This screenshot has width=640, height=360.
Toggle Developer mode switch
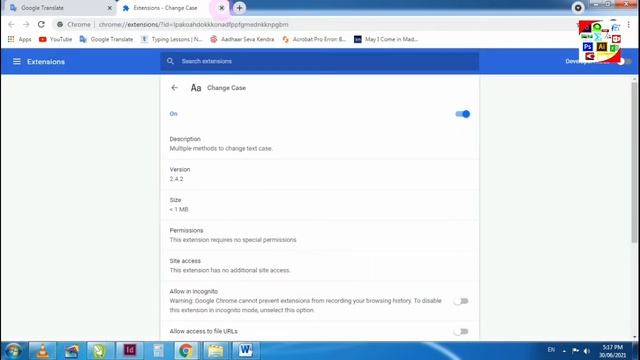pos(624,61)
